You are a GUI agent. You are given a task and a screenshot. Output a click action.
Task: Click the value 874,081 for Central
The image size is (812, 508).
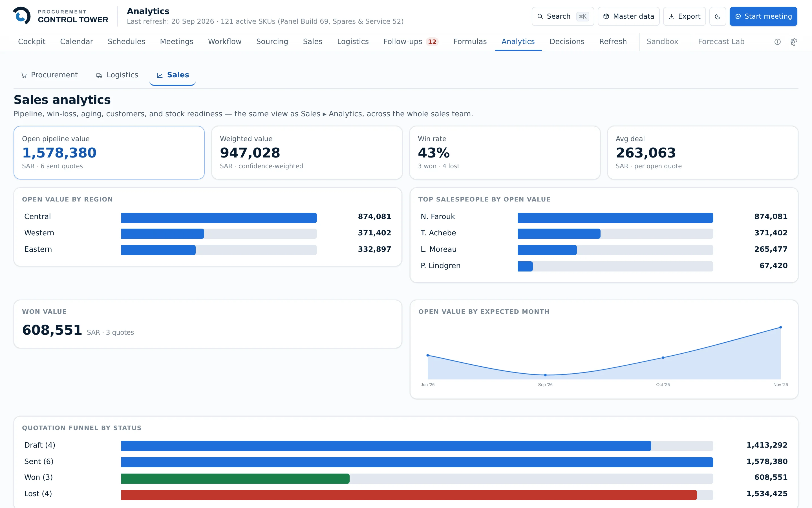point(374,217)
